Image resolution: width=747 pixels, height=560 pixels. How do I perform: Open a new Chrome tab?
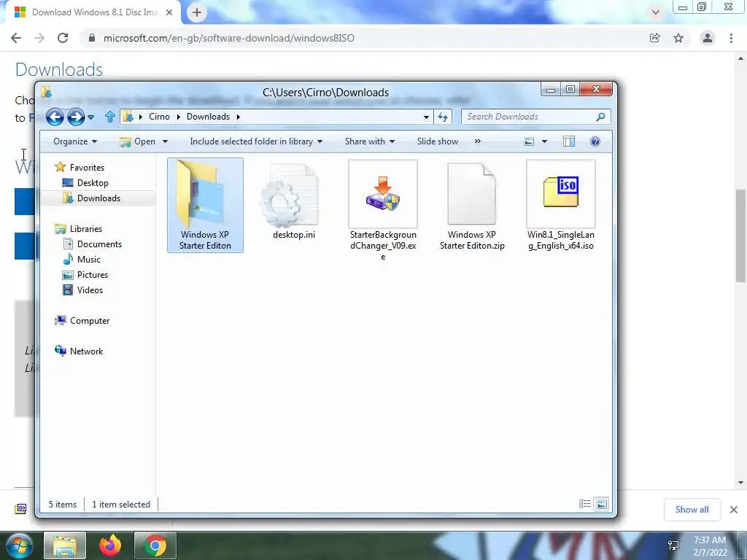tap(197, 12)
